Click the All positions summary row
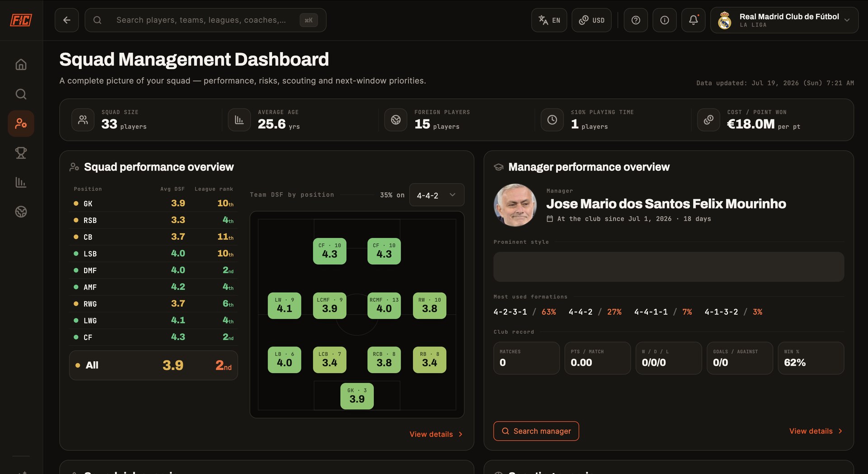The width and height of the screenshot is (868, 474). click(x=154, y=365)
